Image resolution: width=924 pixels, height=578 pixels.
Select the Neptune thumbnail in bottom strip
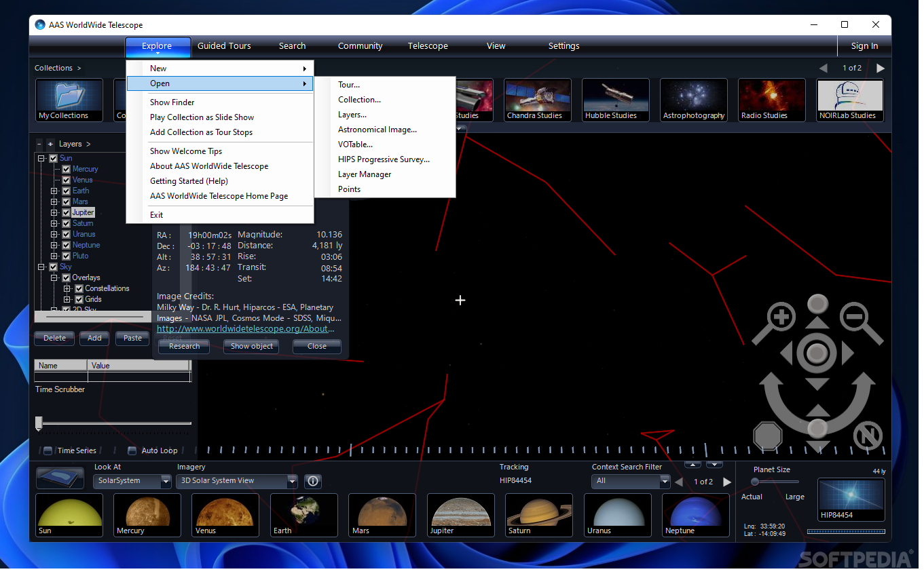(x=696, y=515)
